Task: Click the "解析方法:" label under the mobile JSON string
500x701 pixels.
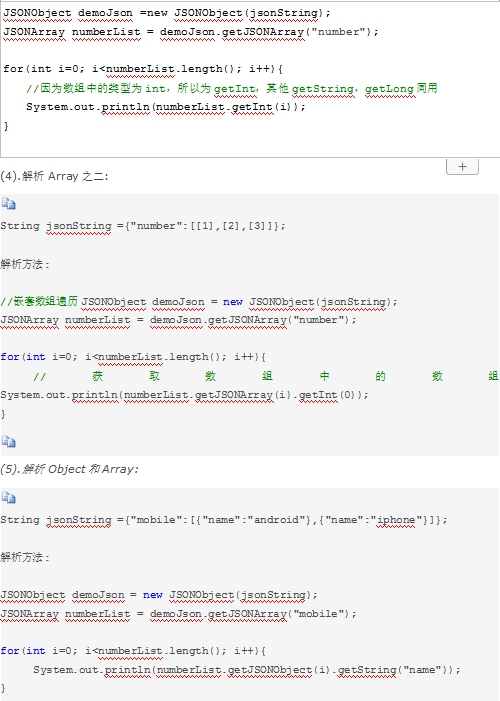Action: click(x=25, y=557)
